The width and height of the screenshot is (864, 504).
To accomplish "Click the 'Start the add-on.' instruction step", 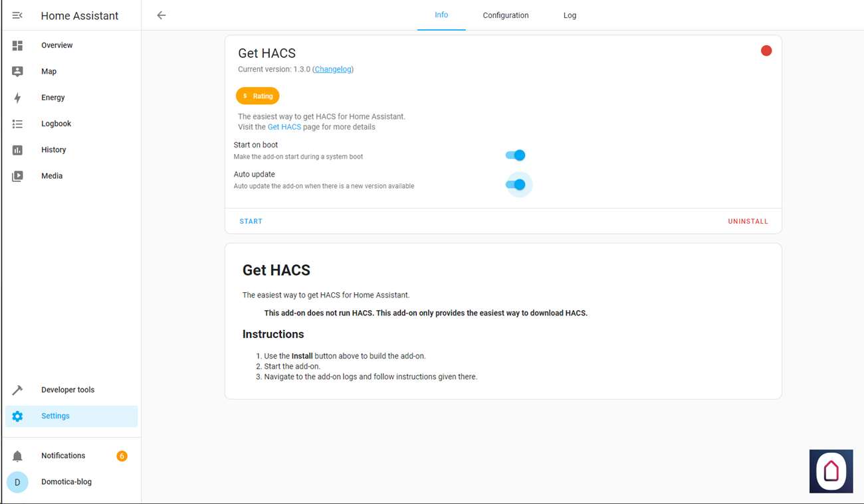I will pos(292,366).
